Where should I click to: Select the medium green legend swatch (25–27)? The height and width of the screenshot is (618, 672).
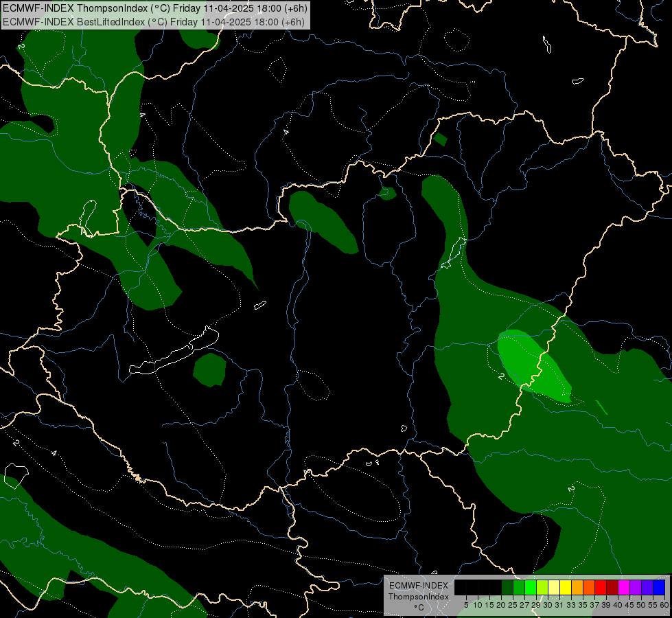click(519, 587)
